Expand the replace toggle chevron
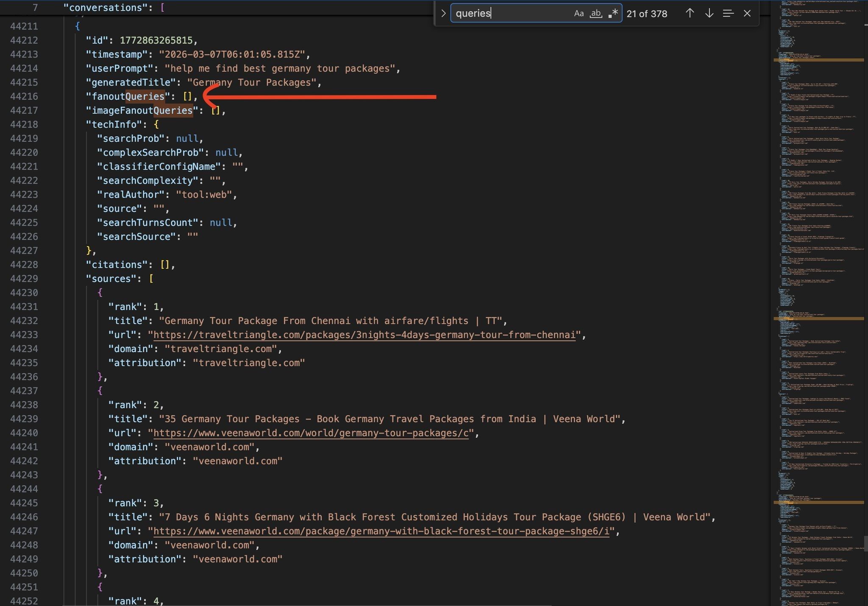 pos(443,14)
